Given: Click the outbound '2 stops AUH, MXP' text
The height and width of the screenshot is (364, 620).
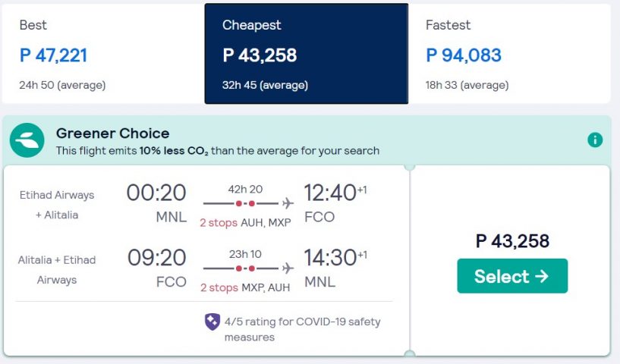Looking at the screenshot, I should [245, 222].
